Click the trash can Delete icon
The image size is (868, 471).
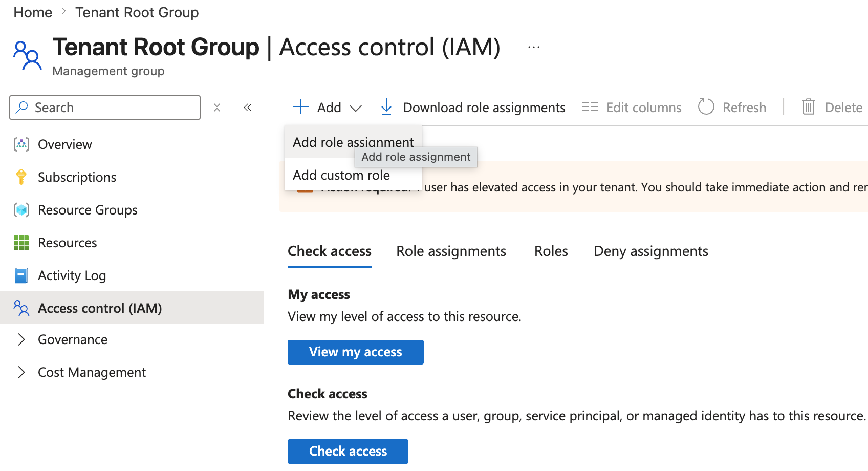click(x=809, y=107)
